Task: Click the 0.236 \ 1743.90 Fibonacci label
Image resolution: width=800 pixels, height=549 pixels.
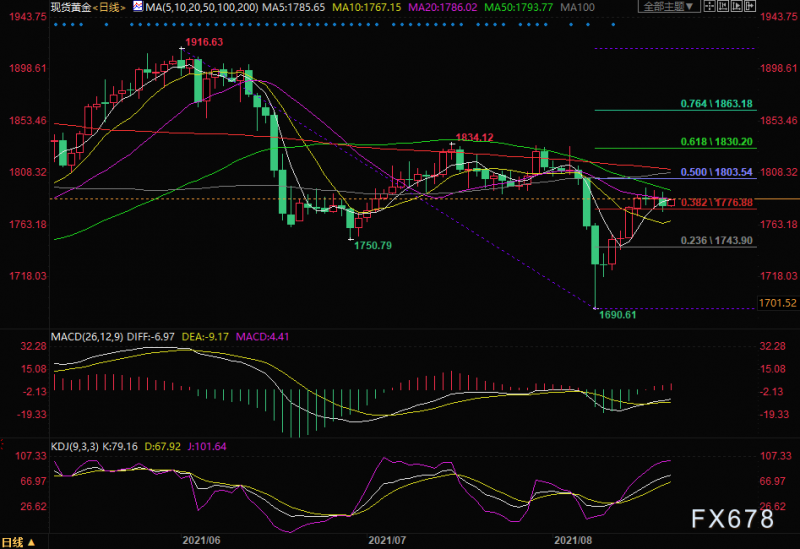Action: 716,240
